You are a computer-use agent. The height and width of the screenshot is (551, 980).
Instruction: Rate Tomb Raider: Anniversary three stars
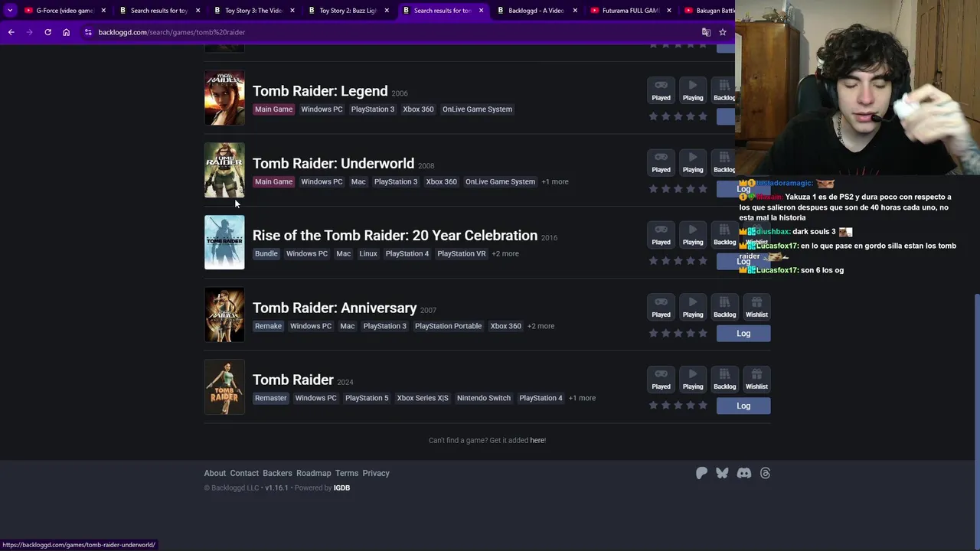click(x=678, y=334)
